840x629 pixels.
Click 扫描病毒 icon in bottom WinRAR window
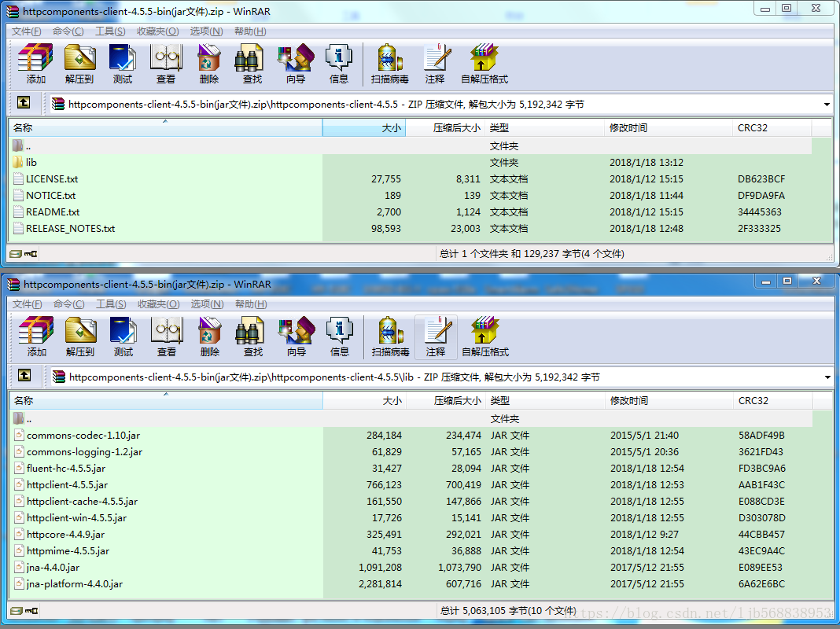pos(391,337)
